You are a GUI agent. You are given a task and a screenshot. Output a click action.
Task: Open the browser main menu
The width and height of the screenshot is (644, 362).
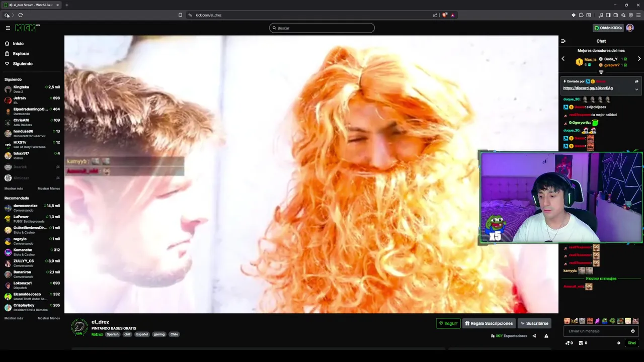pyautogui.click(x=638, y=15)
